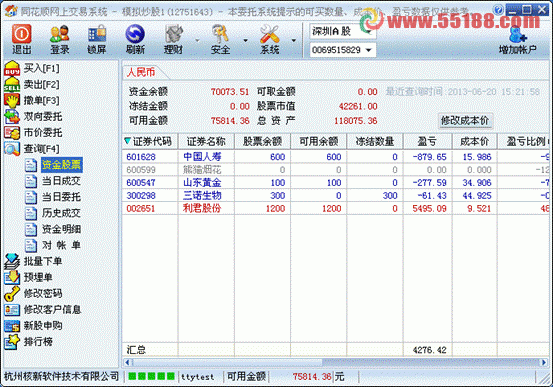Open the 安全 security toolbar icon
Viewport: 553px width, 387px height.
click(220, 39)
